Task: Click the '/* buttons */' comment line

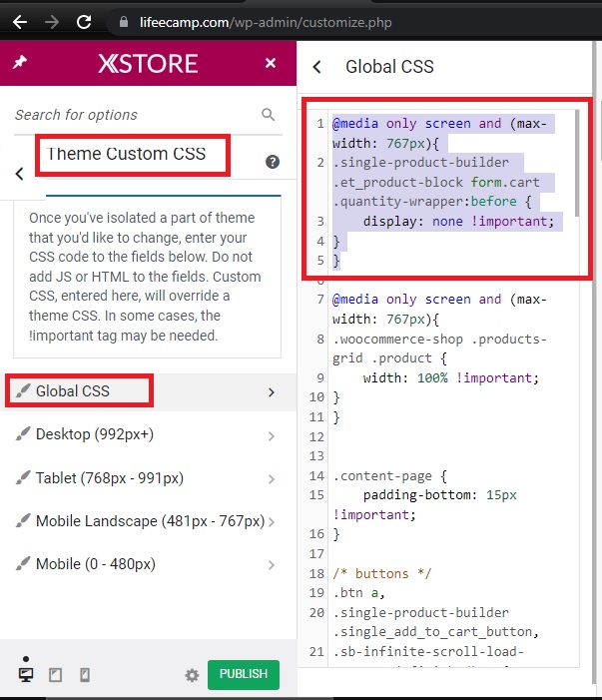Action: 382,573
